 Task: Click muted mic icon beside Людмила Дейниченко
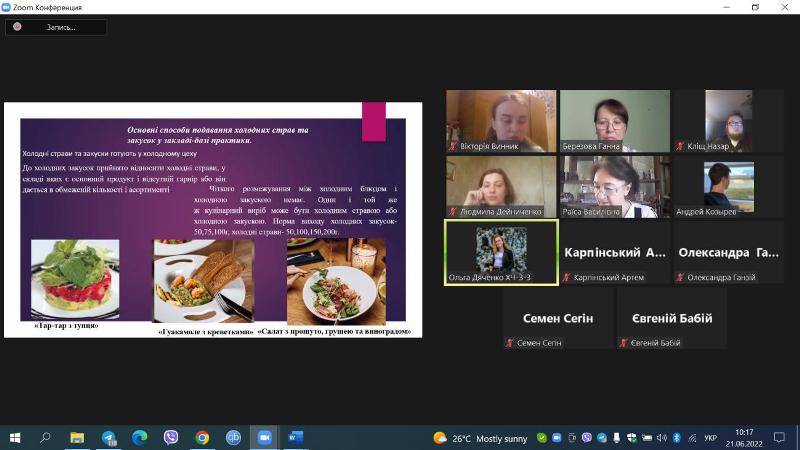(x=453, y=212)
